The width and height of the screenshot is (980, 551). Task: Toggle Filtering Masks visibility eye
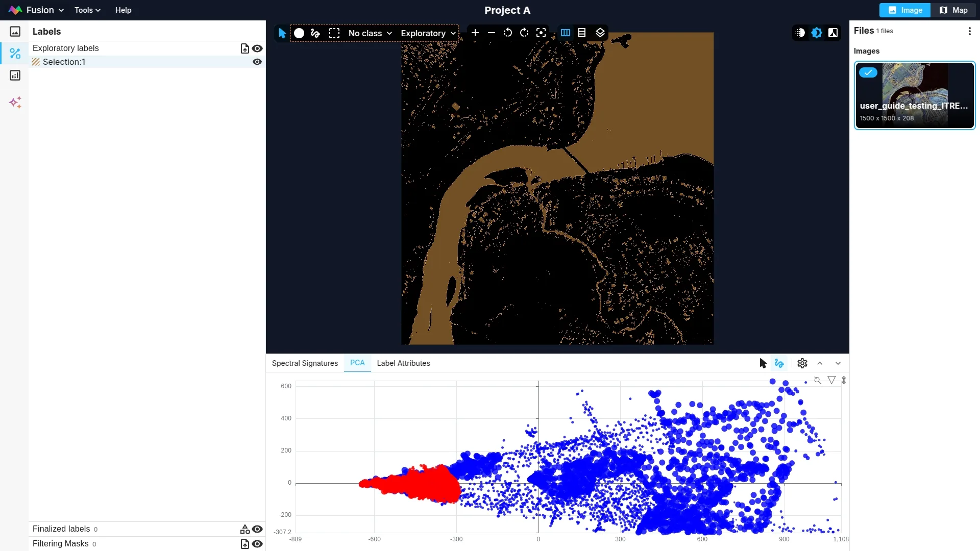pos(257,544)
